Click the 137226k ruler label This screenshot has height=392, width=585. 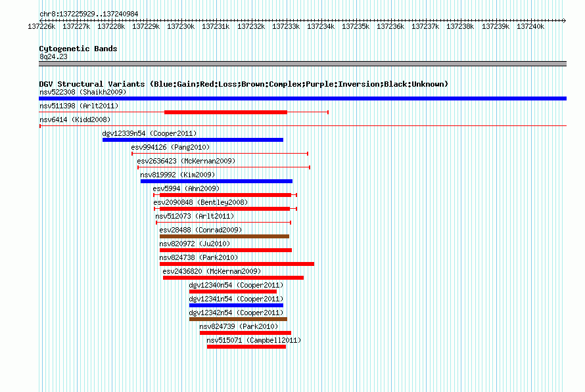pyautogui.click(x=41, y=26)
